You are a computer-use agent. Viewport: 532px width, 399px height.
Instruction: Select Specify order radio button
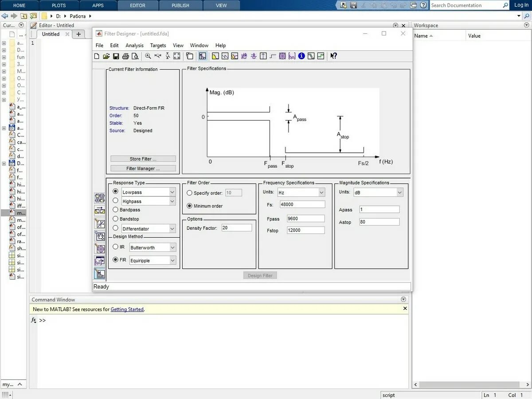(190, 193)
